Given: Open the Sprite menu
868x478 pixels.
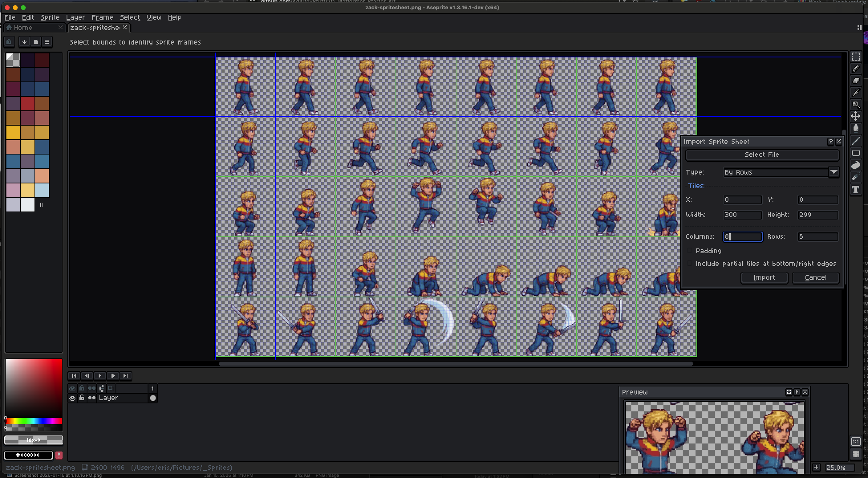Looking at the screenshot, I should coord(50,17).
